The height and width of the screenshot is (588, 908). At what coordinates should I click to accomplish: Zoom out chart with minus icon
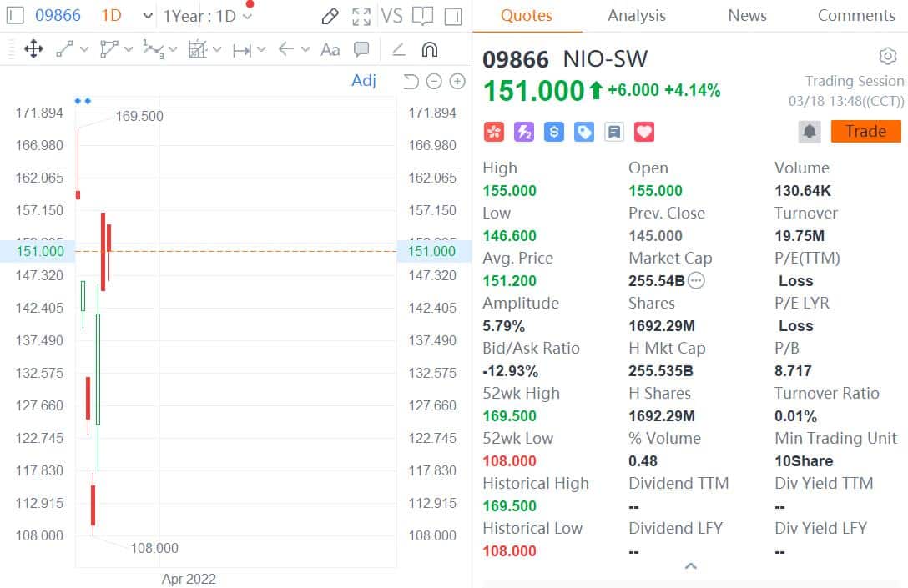[x=434, y=81]
